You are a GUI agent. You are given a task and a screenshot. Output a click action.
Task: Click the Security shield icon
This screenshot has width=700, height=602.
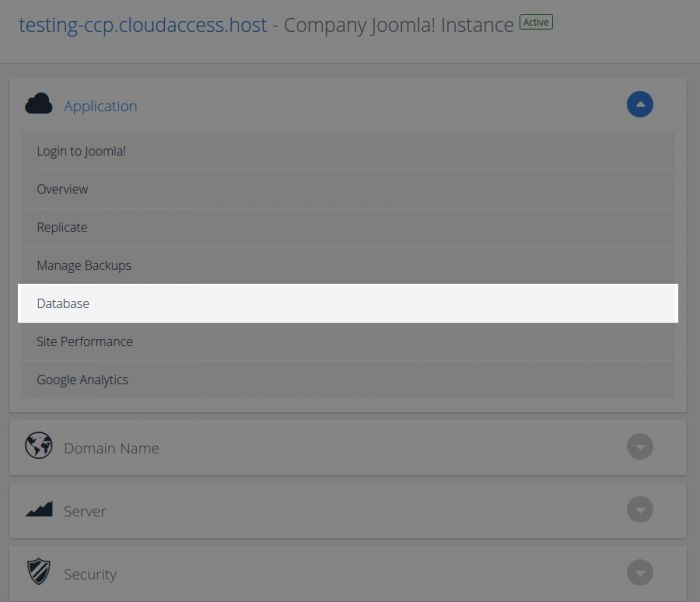[x=38, y=573]
